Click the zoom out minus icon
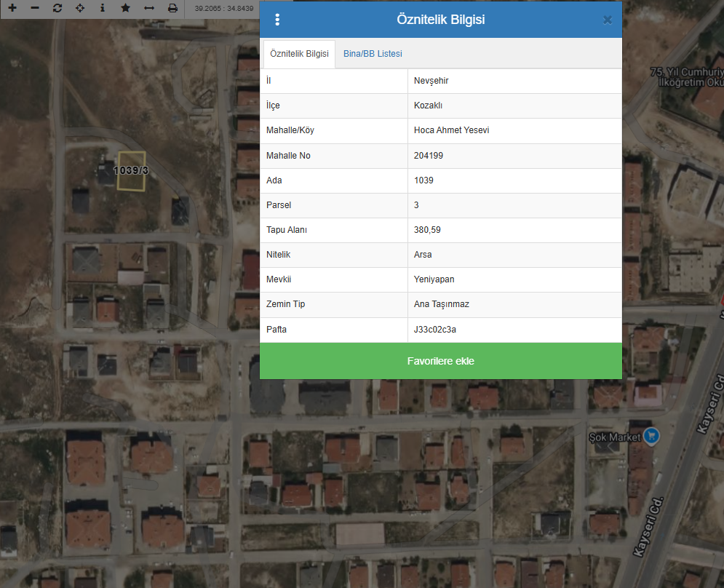 [35, 8]
